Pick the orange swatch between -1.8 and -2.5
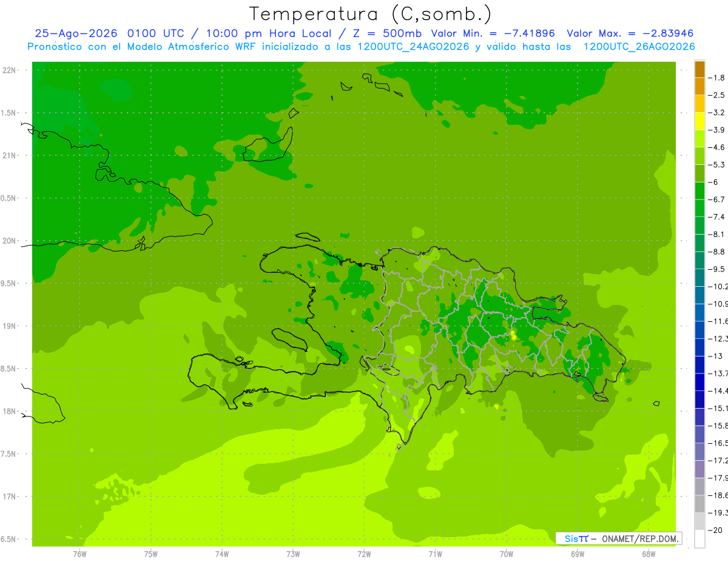728x562 pixels. pos(699,87)
